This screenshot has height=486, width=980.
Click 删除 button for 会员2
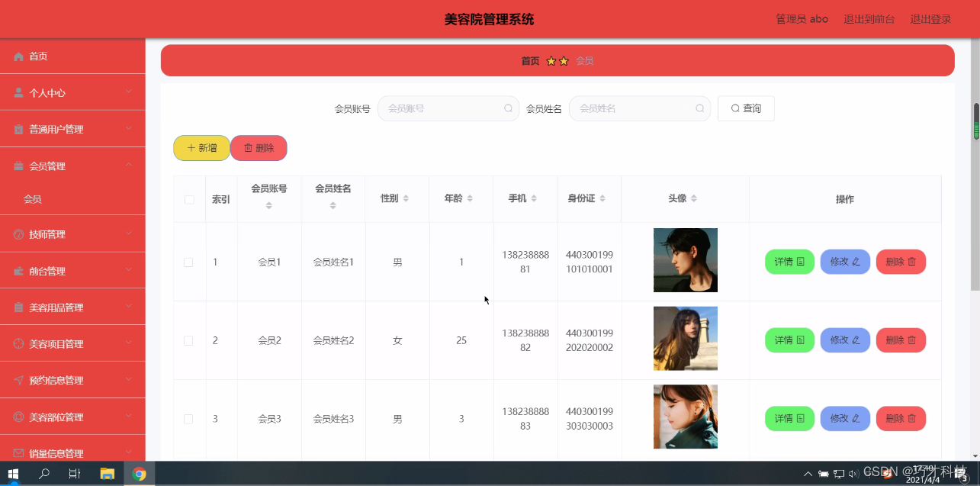901,340
